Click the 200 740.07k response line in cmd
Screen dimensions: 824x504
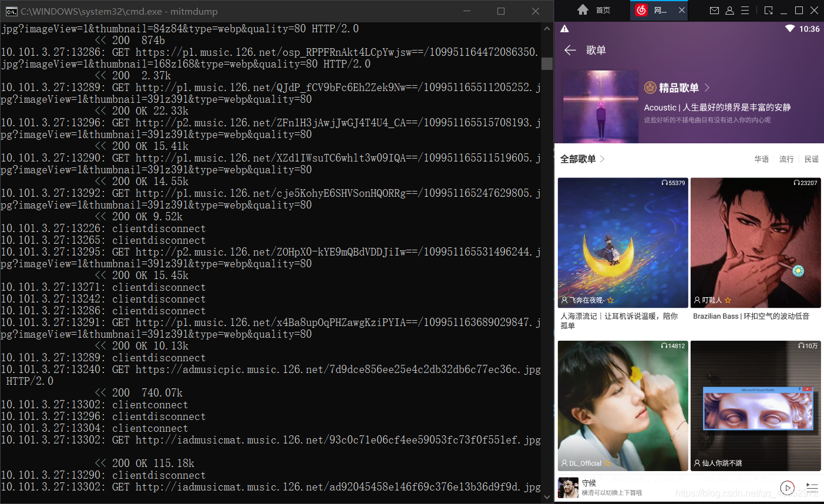(x=139, y=393)
